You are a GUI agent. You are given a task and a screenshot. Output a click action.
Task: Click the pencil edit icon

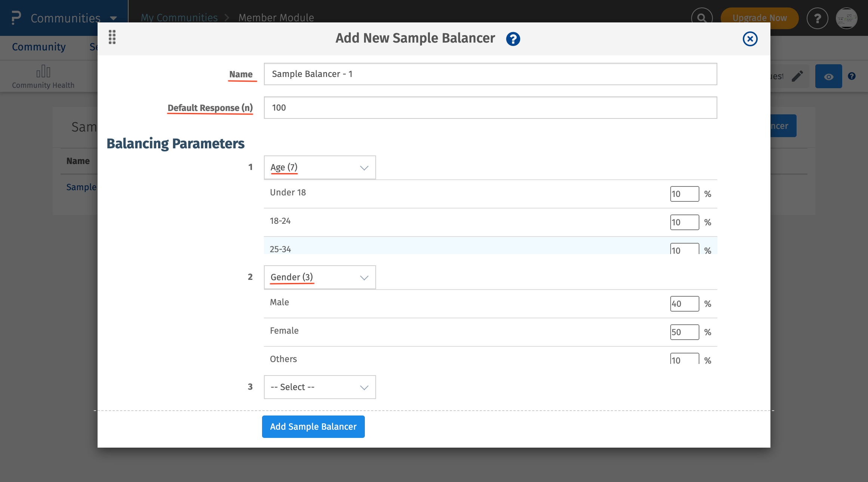tap(797, 76)
